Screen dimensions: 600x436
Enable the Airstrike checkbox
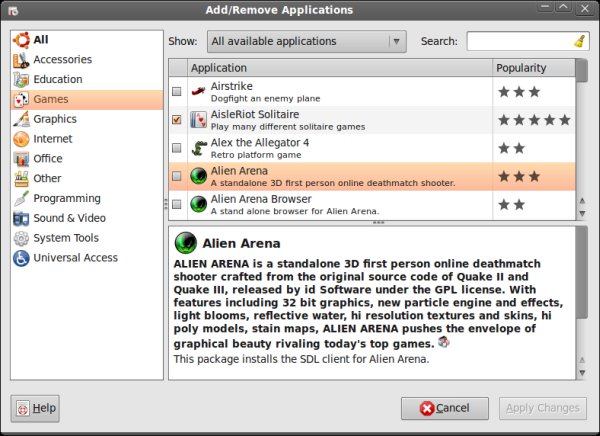tap(177, 92)
